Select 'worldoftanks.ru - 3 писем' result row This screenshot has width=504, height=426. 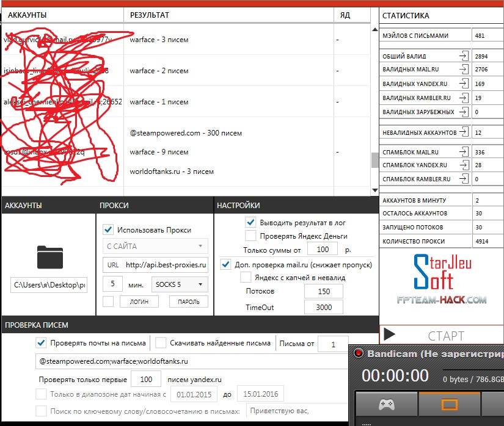tap(172, 171)
